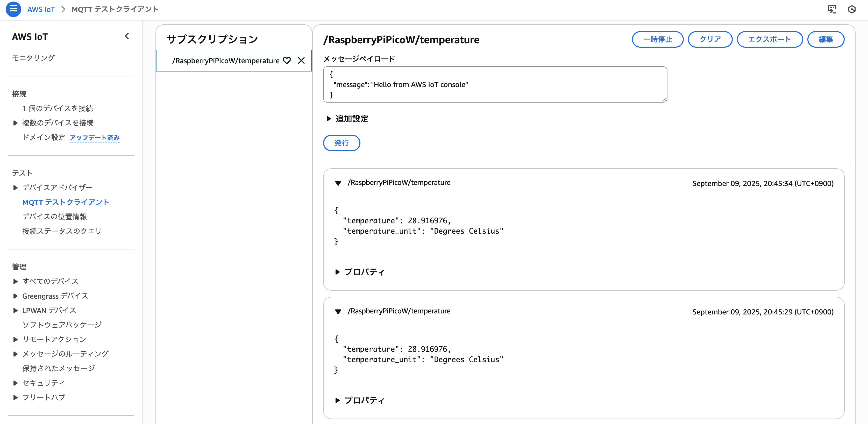Open the hamburger navigation menu icon
The image size is (868, 424).
tap(13, 9)
